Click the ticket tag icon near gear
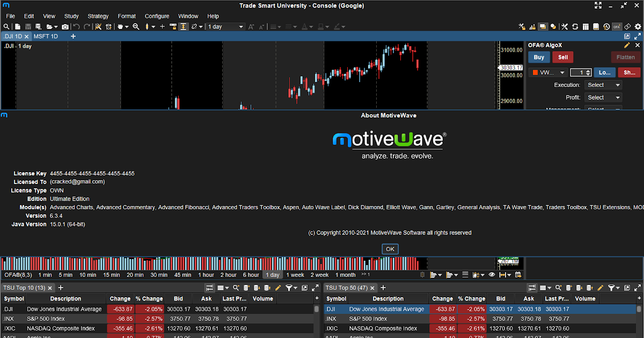The width and height of the screenshot is (644, 338). (627, 26)
